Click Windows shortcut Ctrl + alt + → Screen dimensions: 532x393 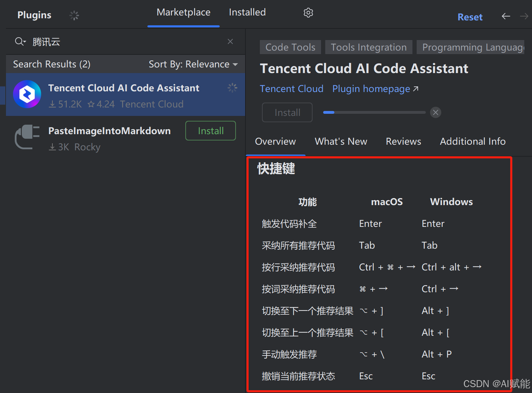pos(452,267)
